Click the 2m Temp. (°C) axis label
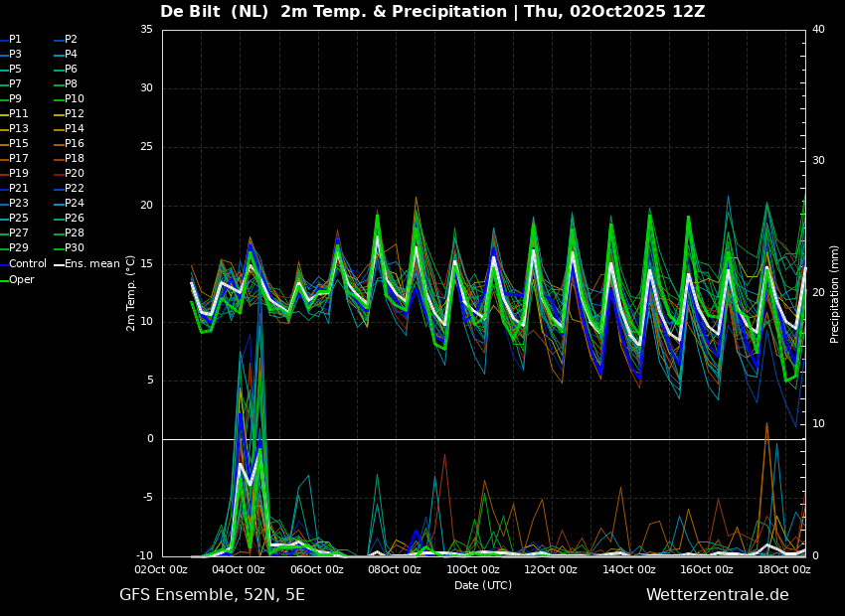The height and width of the screenshot is (616, 845). click(131, 292)
